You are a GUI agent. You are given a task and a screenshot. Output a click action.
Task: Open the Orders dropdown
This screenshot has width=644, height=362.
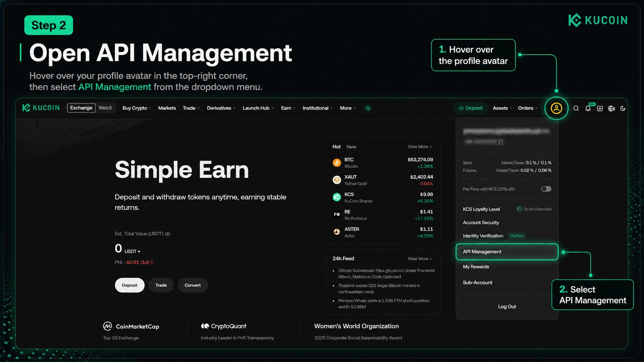click(x=528, y=108)
